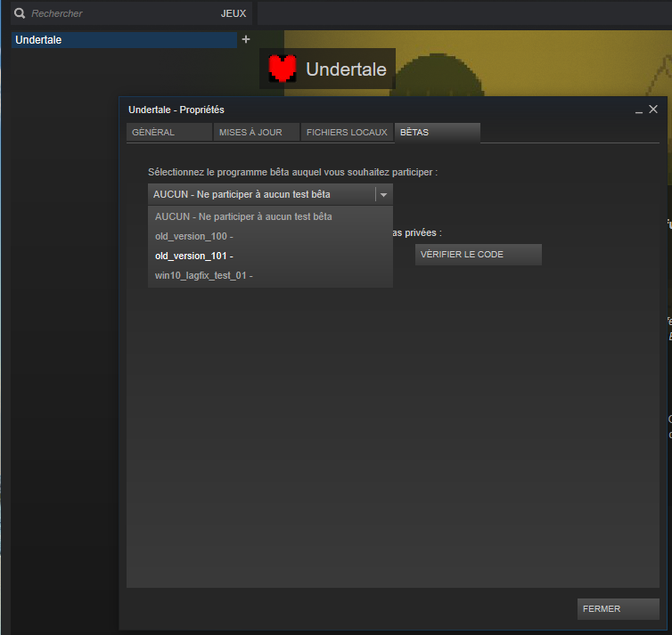Click the plus icon beside Undertale
The width and height of the screenshot is (672, 635).
pos(246,39)
